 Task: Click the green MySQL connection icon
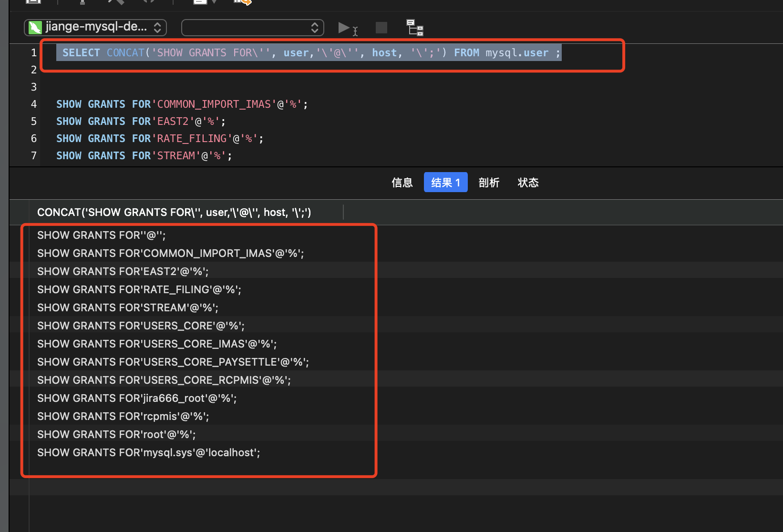pyautogui.click(x=35, y=28)
